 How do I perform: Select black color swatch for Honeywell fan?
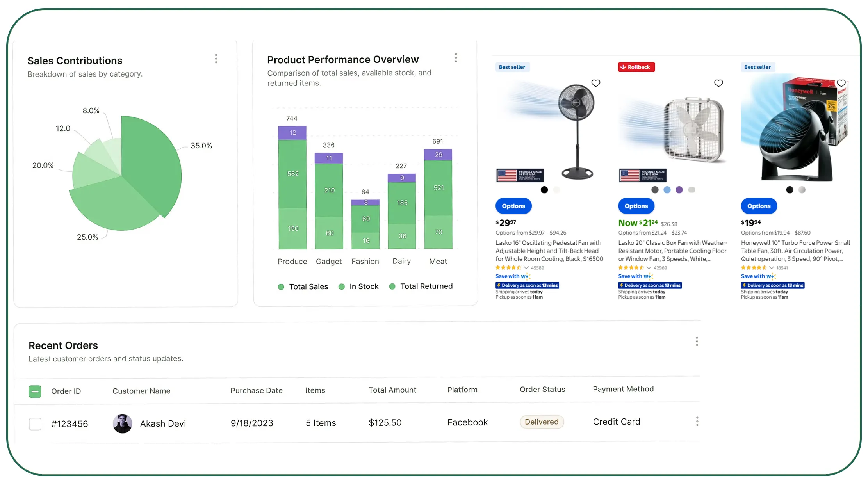(790, 190)
